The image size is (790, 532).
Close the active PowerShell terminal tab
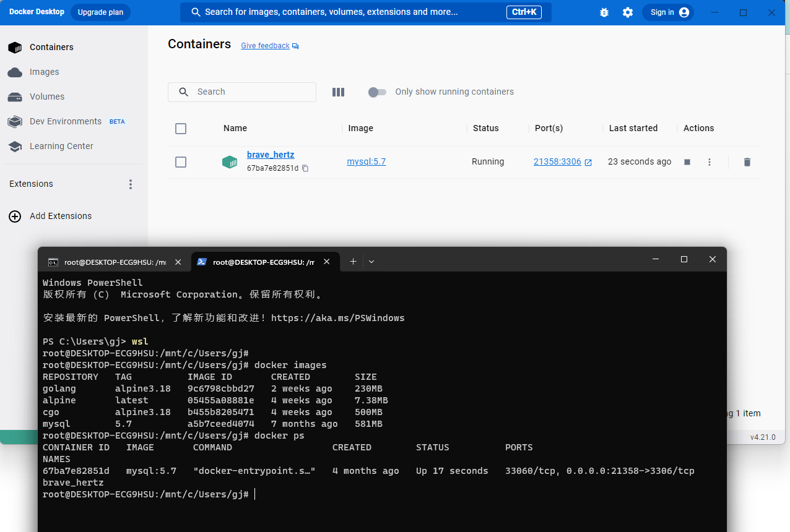tap(327, 262)
